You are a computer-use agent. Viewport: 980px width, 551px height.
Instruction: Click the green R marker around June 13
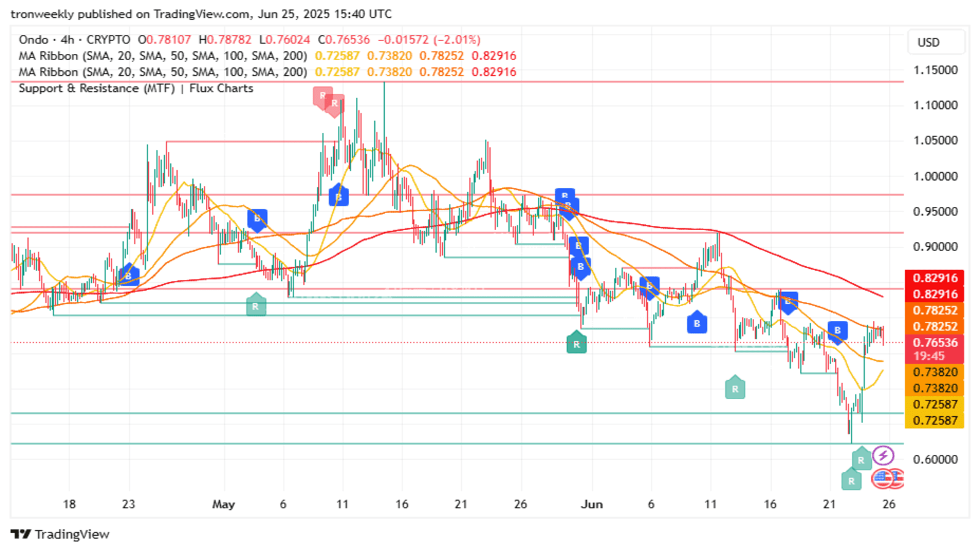point(735,388)
